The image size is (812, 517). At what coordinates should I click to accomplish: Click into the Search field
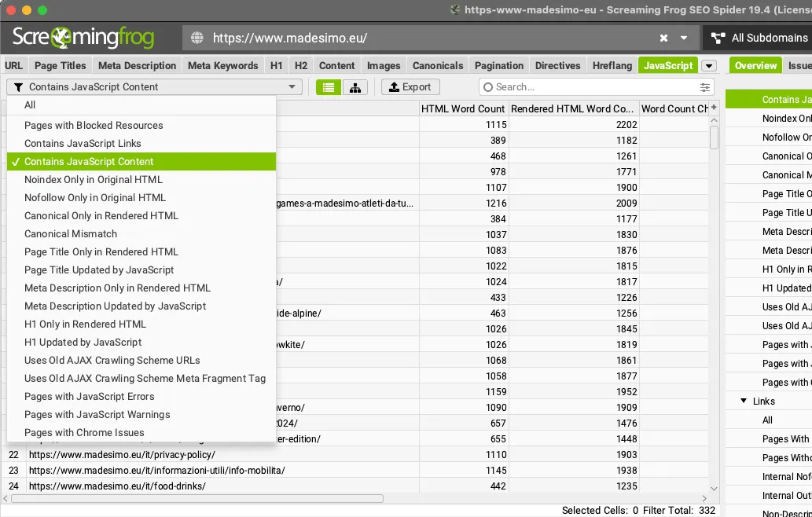tap(590, 87)
